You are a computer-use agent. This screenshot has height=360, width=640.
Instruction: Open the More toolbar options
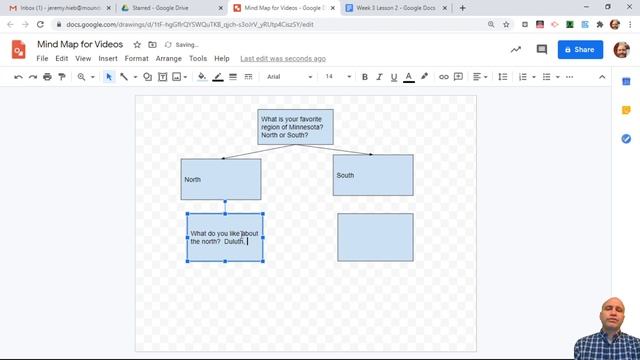tap(569, 77)
